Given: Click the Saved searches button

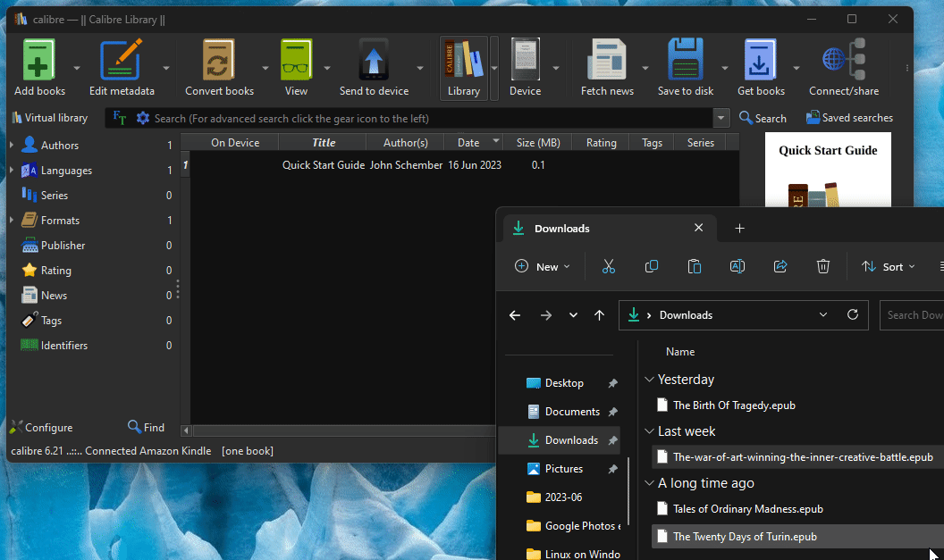Looking at the screenshot, I should (849, 118).
